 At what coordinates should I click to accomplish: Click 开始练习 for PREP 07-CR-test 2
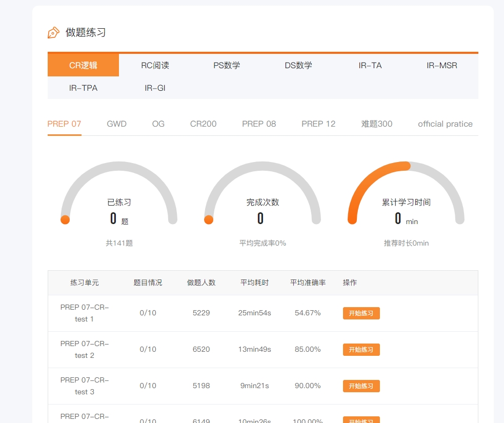361,350
